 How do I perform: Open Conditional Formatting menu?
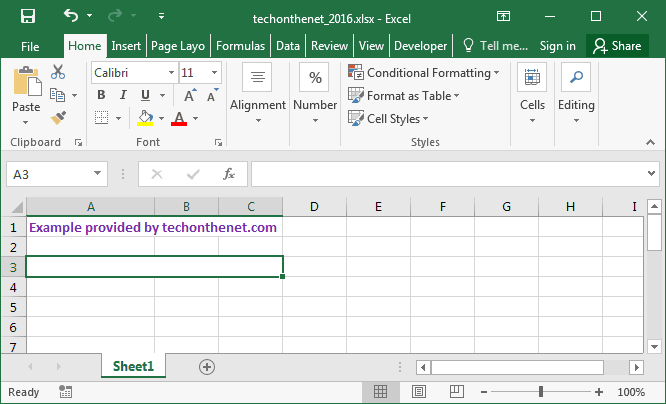(423, 73)
